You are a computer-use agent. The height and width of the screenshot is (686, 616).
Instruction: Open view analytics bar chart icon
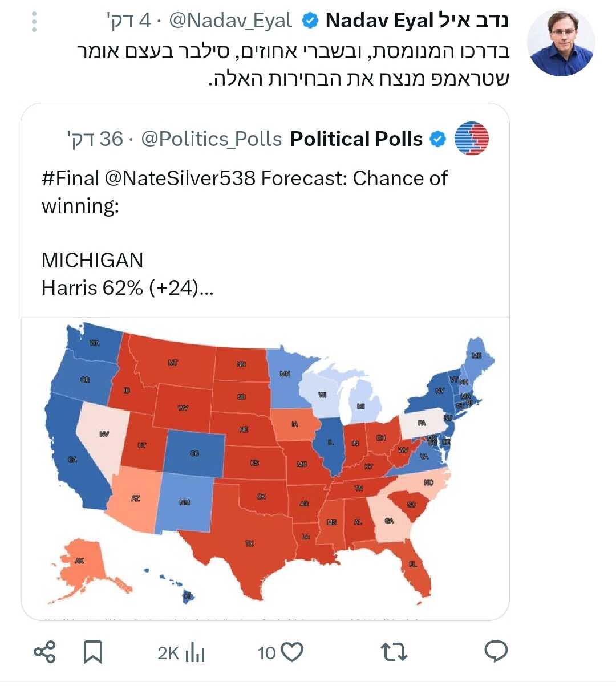click(195, 652)
